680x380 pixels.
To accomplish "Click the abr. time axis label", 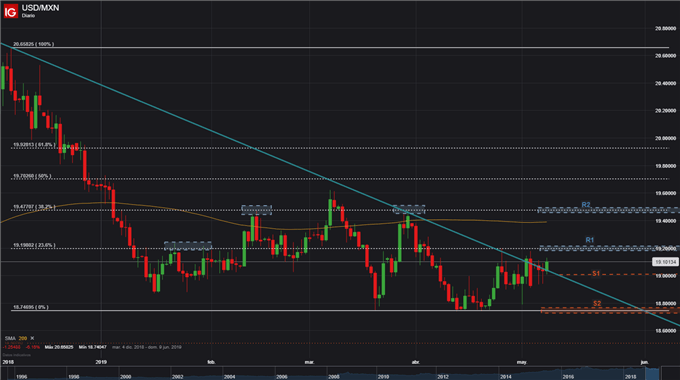I will (x=416, y=362).
